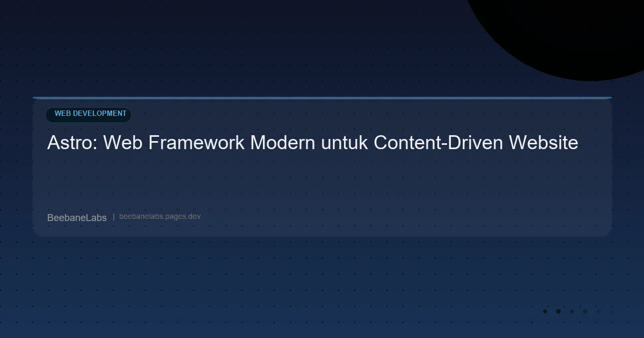Open the Astro Web Framework Modern article title

[x=312, y=143]
